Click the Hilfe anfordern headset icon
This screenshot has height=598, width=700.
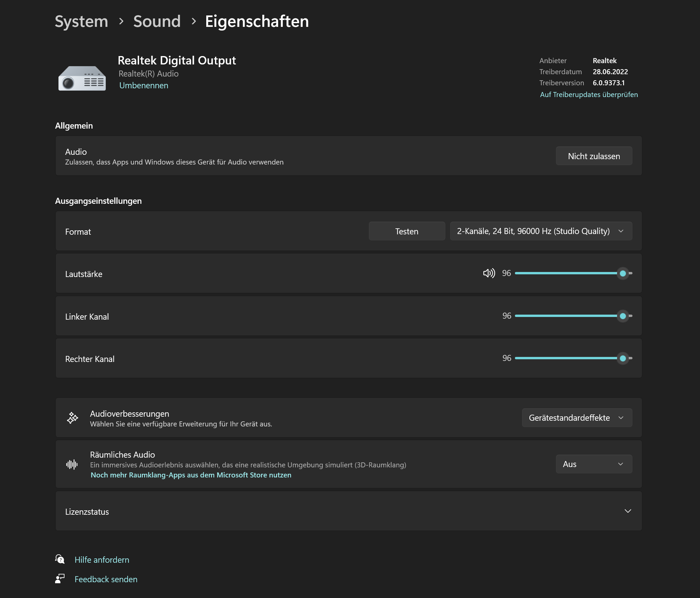click(59, 559)
